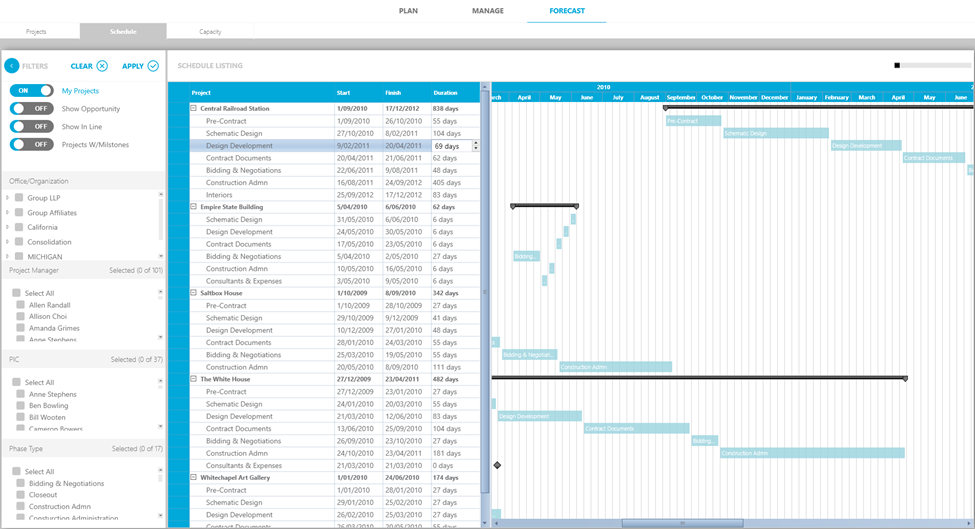Click the Clear filters X icon
The width and height of the screenshot is (975, 529).
point(102,66)
